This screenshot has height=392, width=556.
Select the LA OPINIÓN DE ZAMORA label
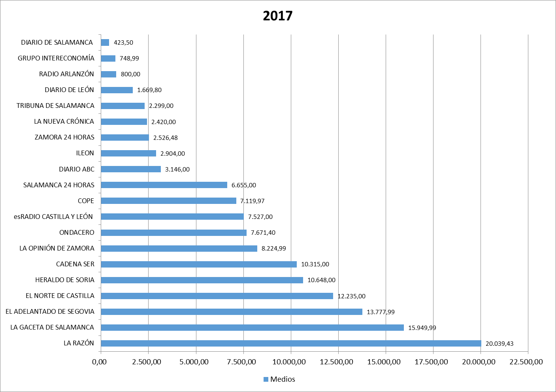point(57,248)
